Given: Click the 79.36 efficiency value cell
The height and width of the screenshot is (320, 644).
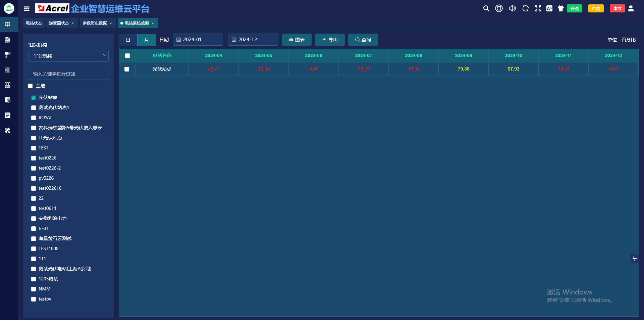Looking at the screenshot, I should 464,69.
